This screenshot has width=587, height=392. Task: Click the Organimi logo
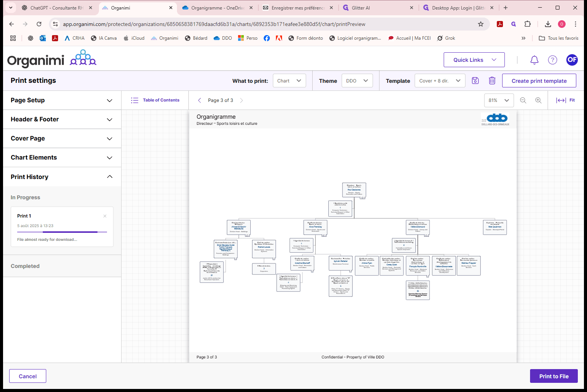coord(52,59)
